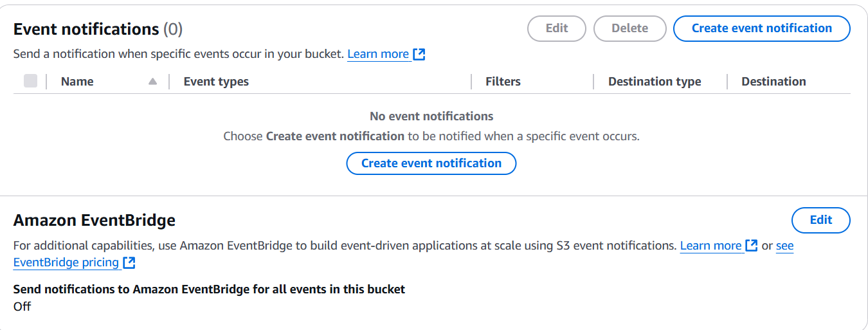Click the Name column header
Viewport: 868px width, 330px height.
(x=77, y=82)
